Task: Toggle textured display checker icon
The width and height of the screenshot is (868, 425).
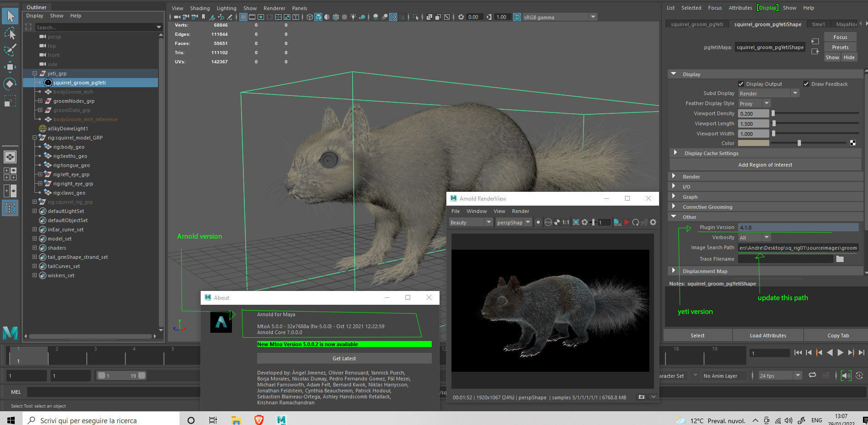Action: click(344, 17)
